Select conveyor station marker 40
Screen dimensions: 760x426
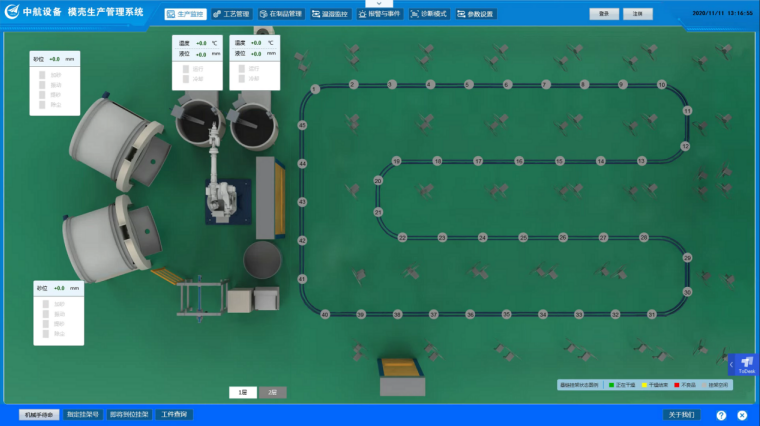coord(325,315)
